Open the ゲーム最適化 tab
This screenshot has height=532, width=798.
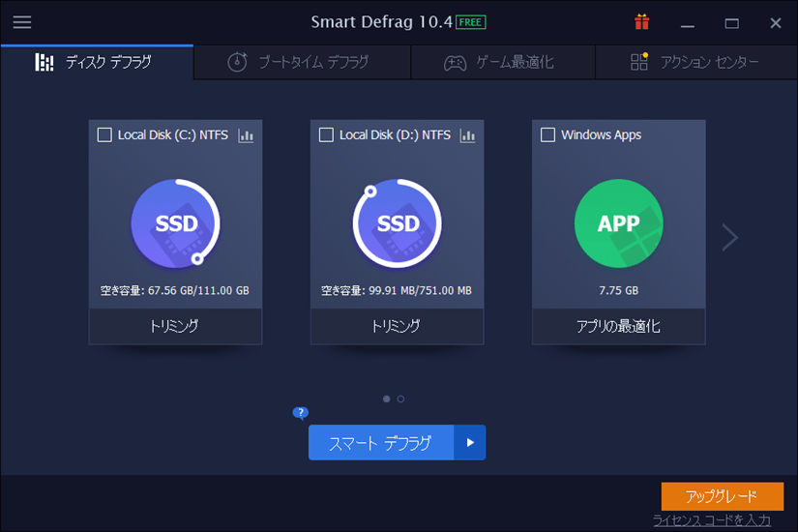503,62
